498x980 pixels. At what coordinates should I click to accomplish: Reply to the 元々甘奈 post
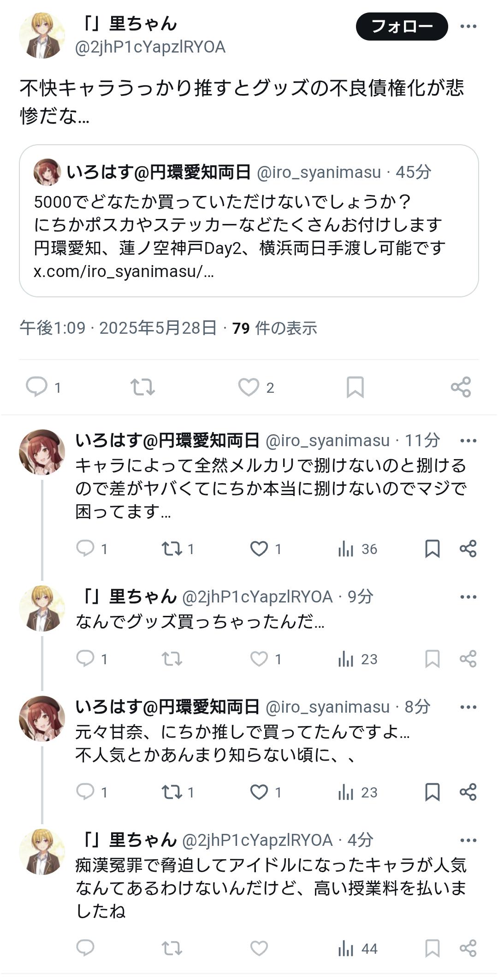pos(85,792)
